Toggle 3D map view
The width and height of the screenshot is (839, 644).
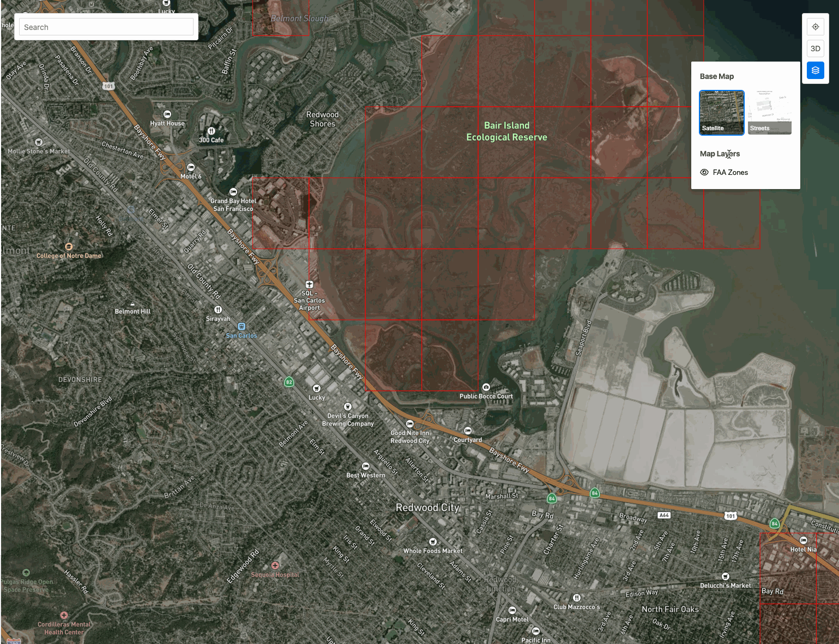click(x=815, y=48)
